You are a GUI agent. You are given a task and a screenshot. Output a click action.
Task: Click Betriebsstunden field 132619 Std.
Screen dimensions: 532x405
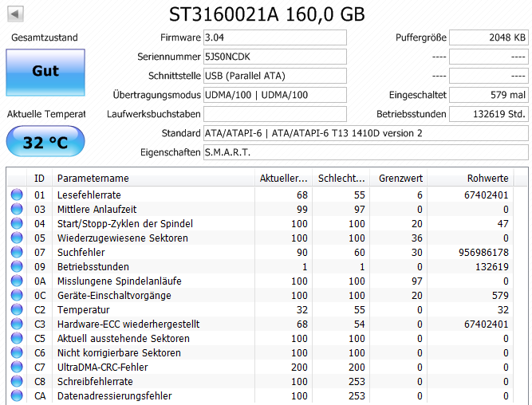pos(489,114)
